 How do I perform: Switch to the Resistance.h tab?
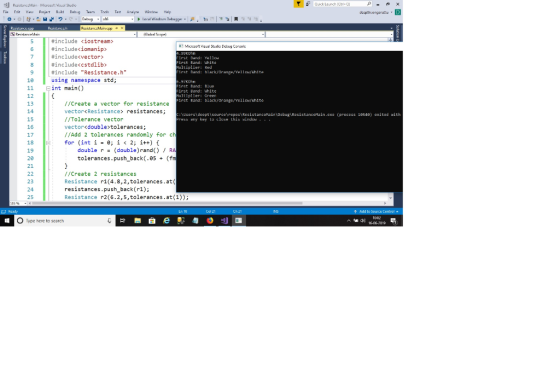[x=58, y=28]
